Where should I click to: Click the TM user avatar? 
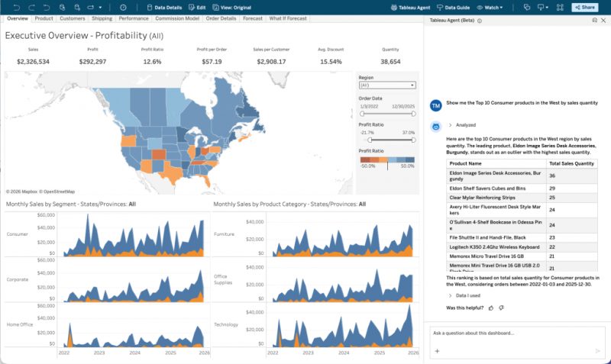435,105
